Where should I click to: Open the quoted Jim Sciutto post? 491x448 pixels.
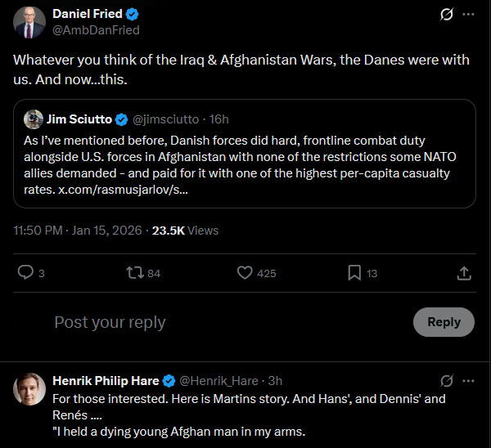pyautogui.click(x=245, y=164)
